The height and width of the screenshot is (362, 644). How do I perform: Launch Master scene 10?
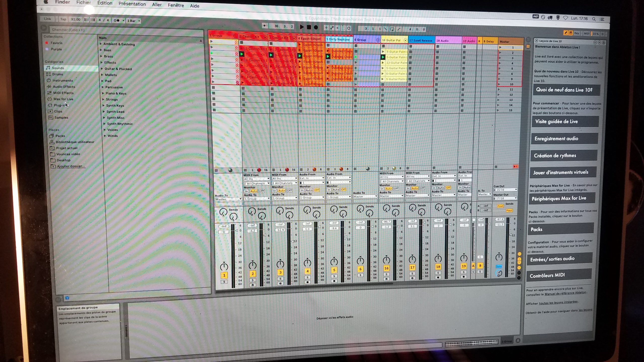point(499,84)
